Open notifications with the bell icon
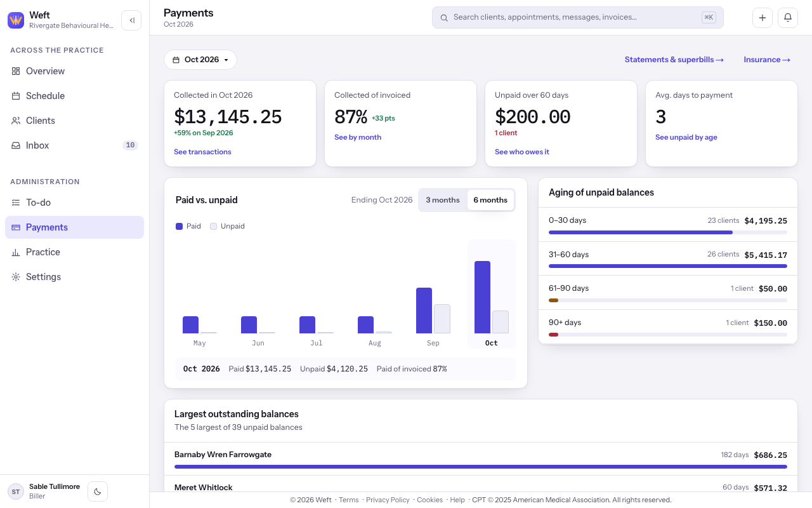 (x=788, y=18)
